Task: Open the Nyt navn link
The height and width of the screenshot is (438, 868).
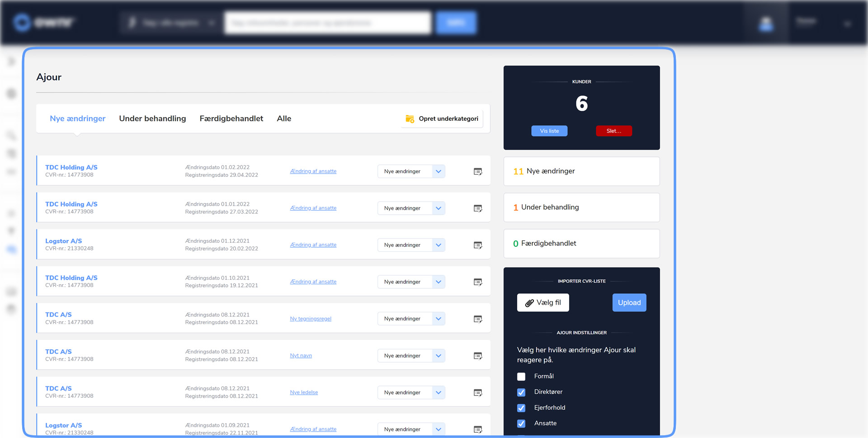Action: point(301,356)
